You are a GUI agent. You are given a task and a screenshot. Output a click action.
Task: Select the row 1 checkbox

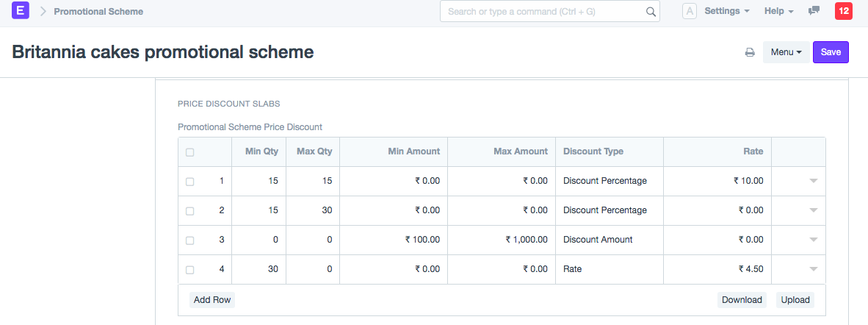(190, 182)
